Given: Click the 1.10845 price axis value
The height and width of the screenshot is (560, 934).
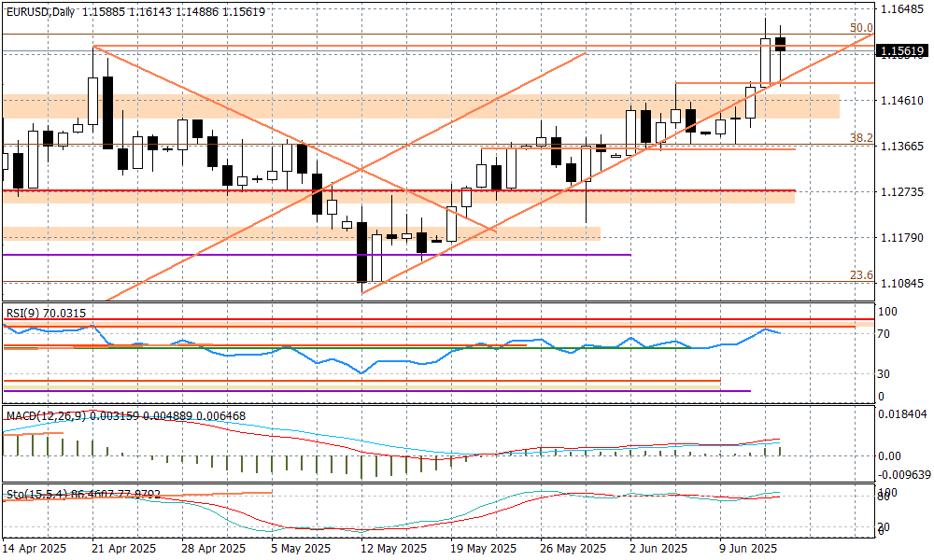Looking at the screenshot, I should tap(903, 284).
